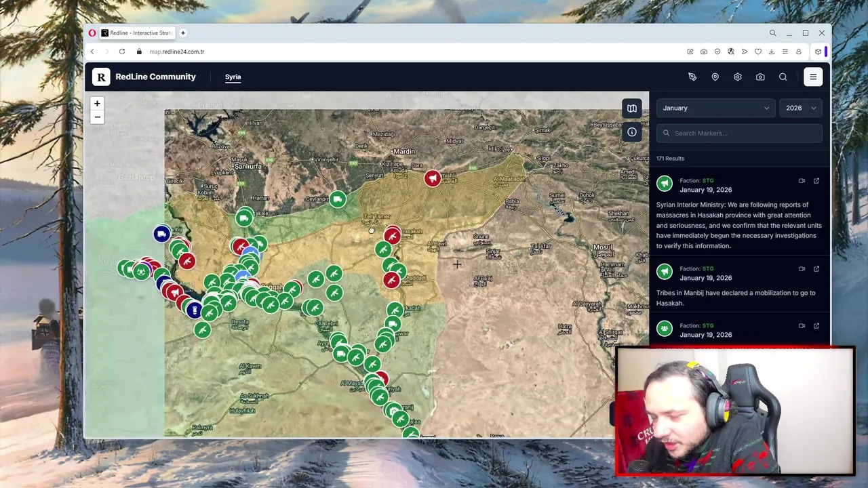Reload the page

point(122,52)
